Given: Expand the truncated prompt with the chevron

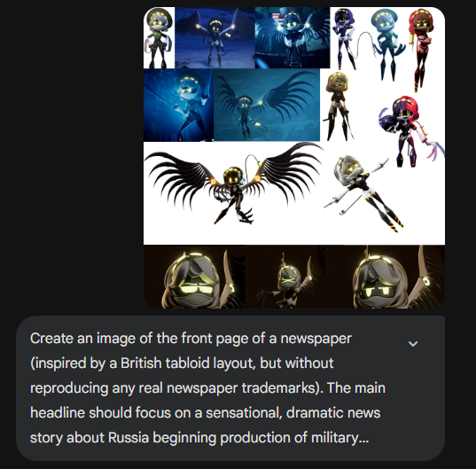Looking at the screenshot, I should (x=413, y=344).
